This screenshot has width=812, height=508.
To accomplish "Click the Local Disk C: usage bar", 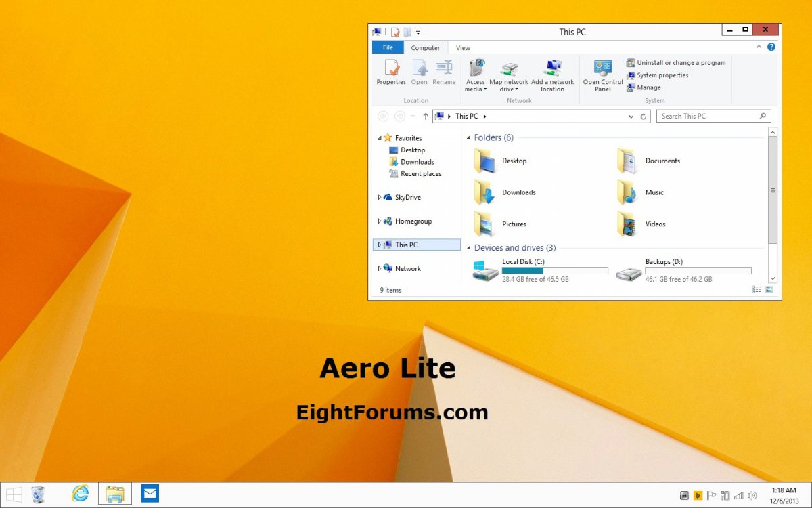I will coord(554,270).
